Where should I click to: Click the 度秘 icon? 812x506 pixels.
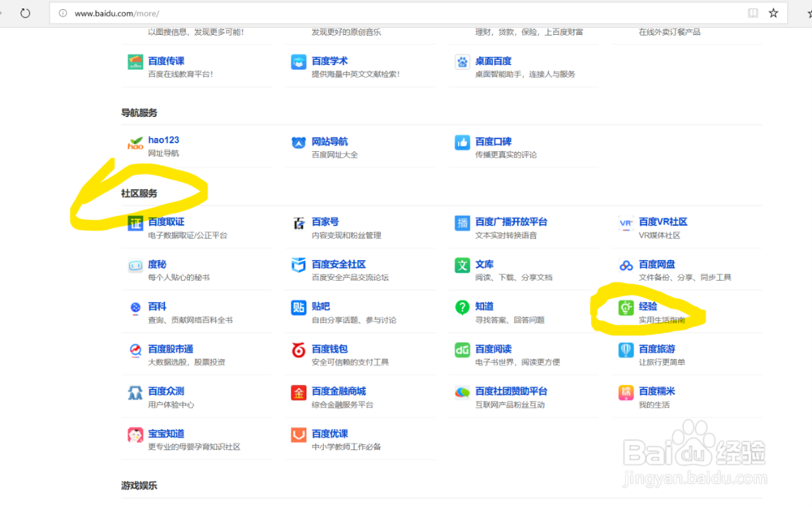pyautogui.click(x=135, y=266)
